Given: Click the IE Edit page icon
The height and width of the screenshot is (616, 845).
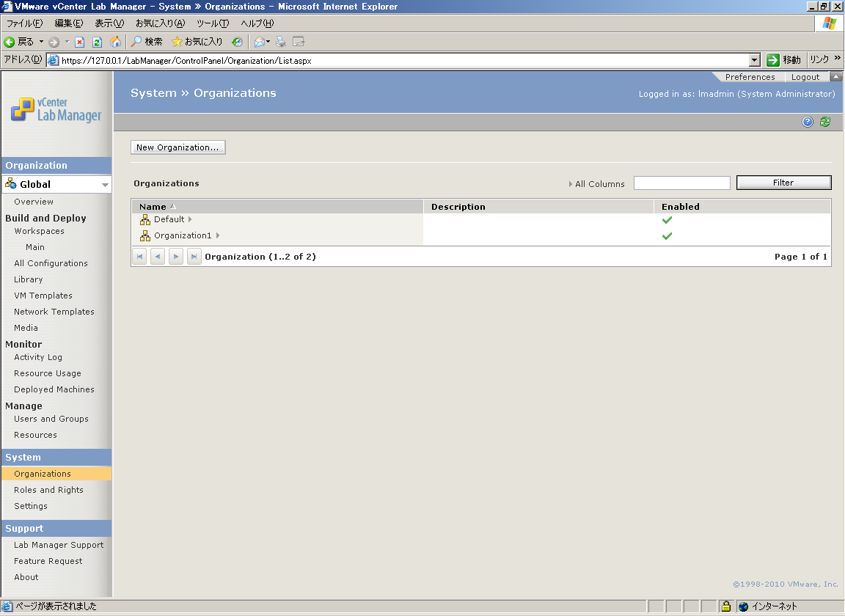Looking at the screenshot, I should point(299,42).
